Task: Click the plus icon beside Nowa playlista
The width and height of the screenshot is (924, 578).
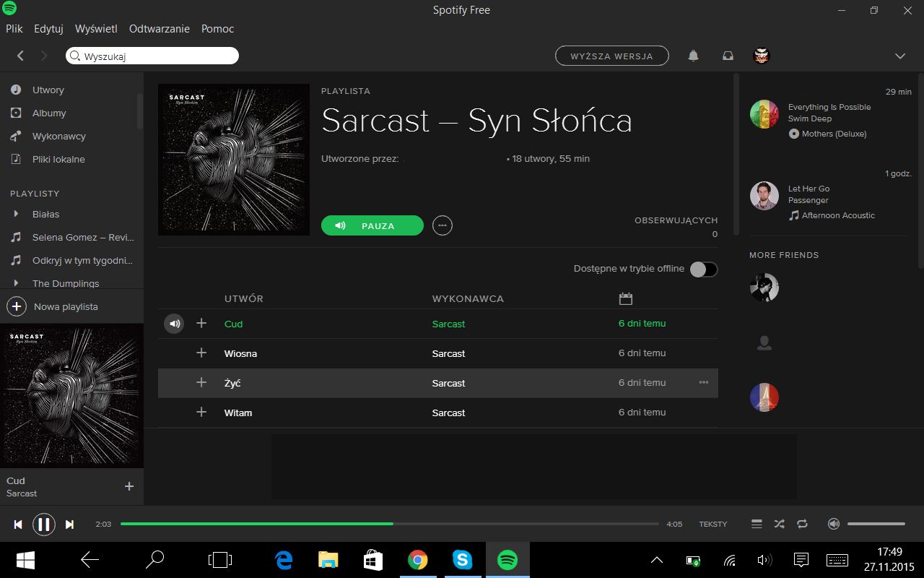Action: [17, 306]
